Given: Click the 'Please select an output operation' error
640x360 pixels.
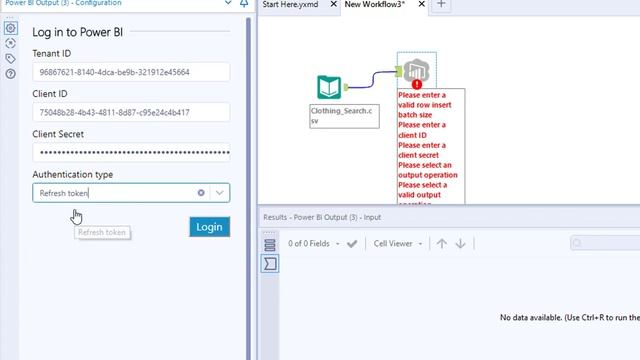Looking at the screenshot, I should [x=428, y=170].
